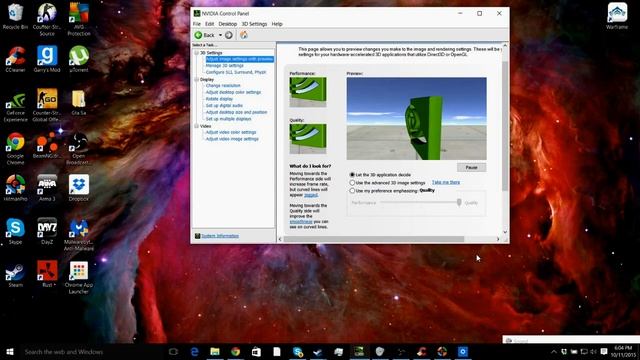
Task: Select Change resolution
Action: 223,86
